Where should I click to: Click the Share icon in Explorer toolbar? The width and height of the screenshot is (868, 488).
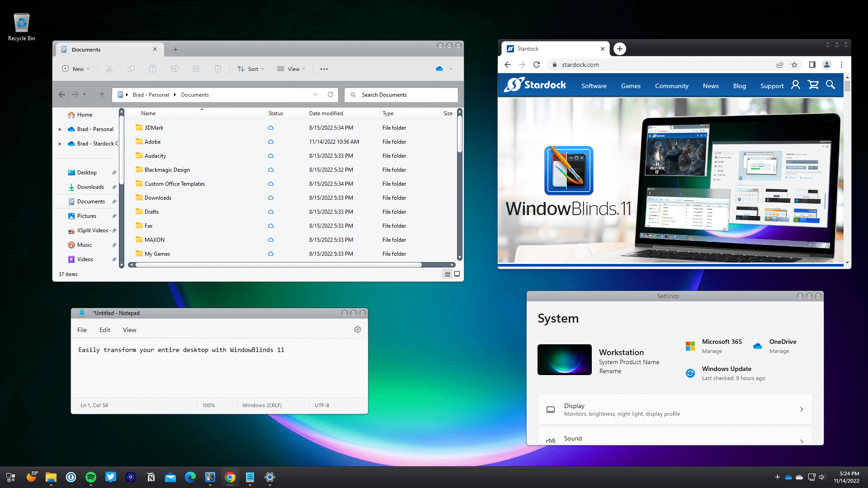(196, 69)
